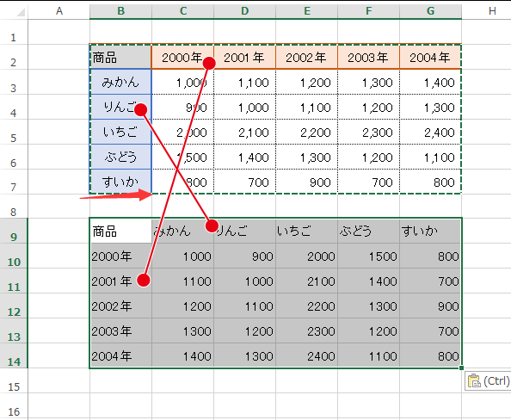
Task: Select the すいか cell in column B
Action: [120, 182]
